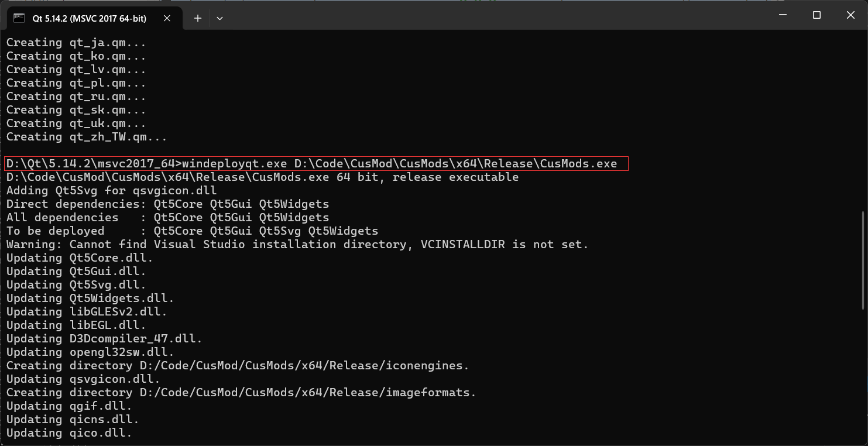Open a new terminal tab with plus button
868x446 pixels.
198,18
